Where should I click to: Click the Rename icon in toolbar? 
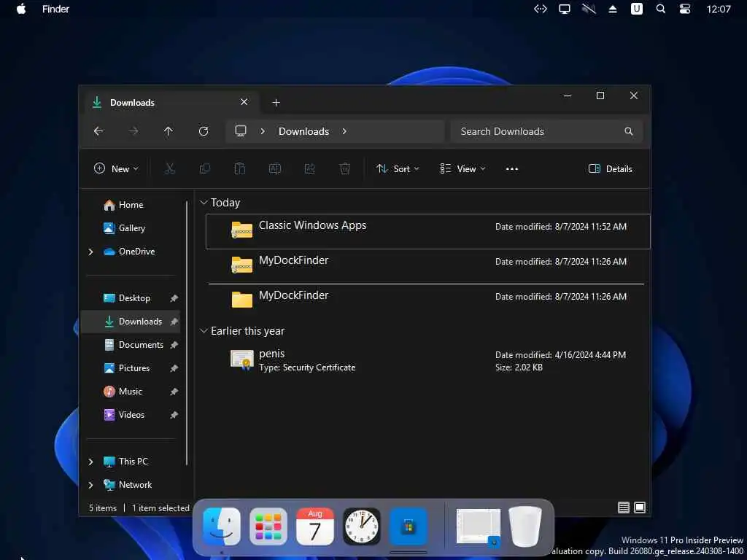275,168
